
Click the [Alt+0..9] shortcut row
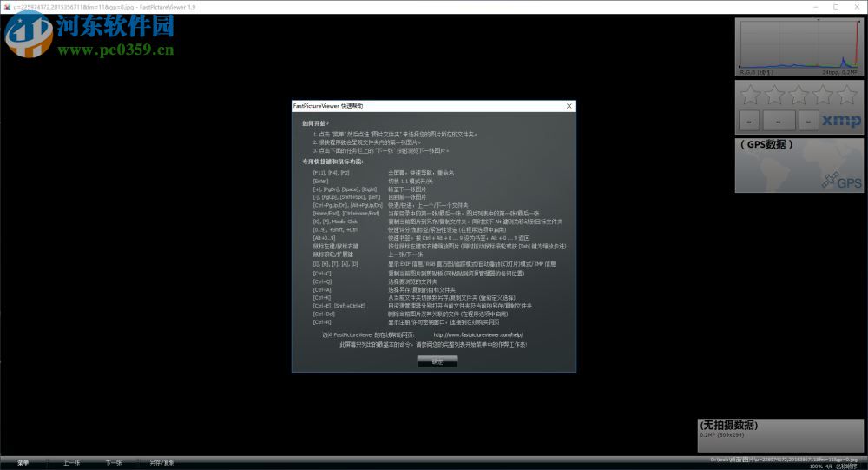point(421,238)
